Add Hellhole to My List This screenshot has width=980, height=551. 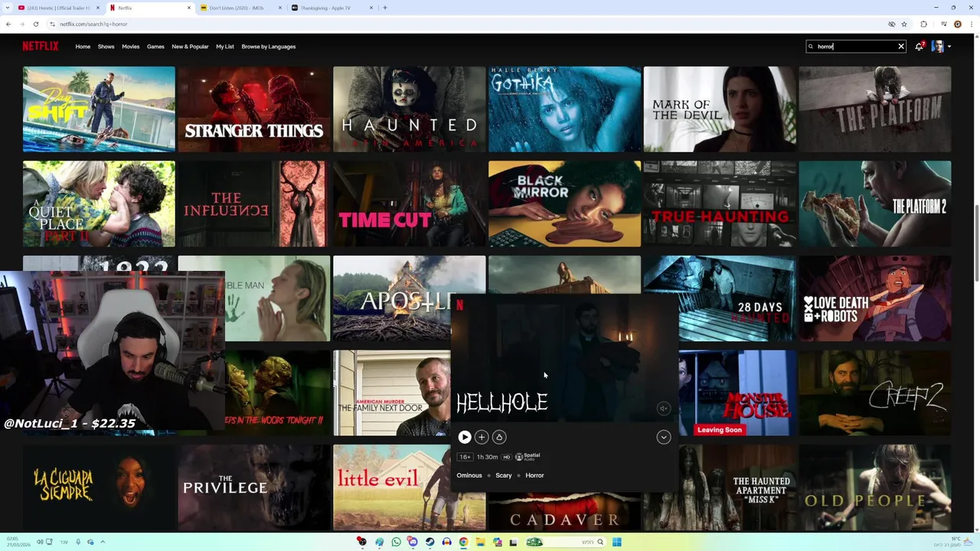482,437
